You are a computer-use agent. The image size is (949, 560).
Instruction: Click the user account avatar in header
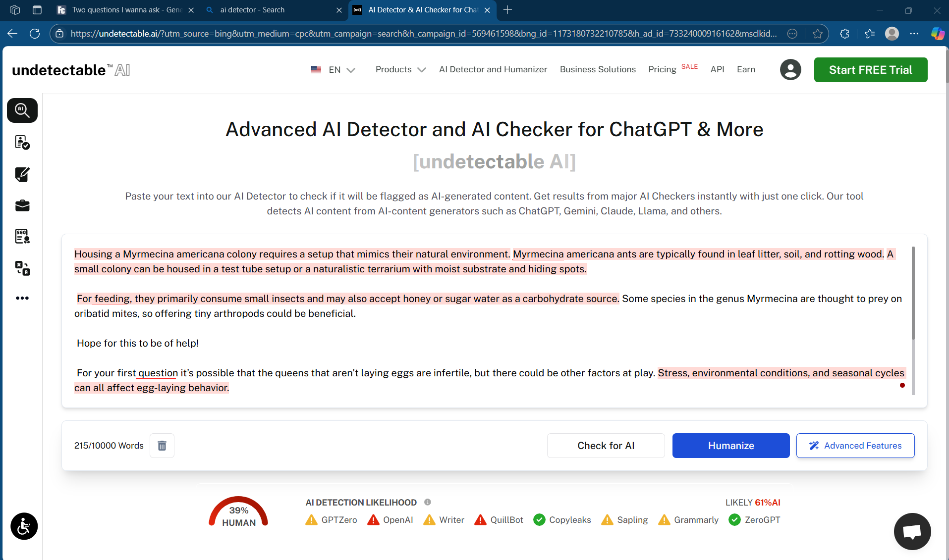790,70
